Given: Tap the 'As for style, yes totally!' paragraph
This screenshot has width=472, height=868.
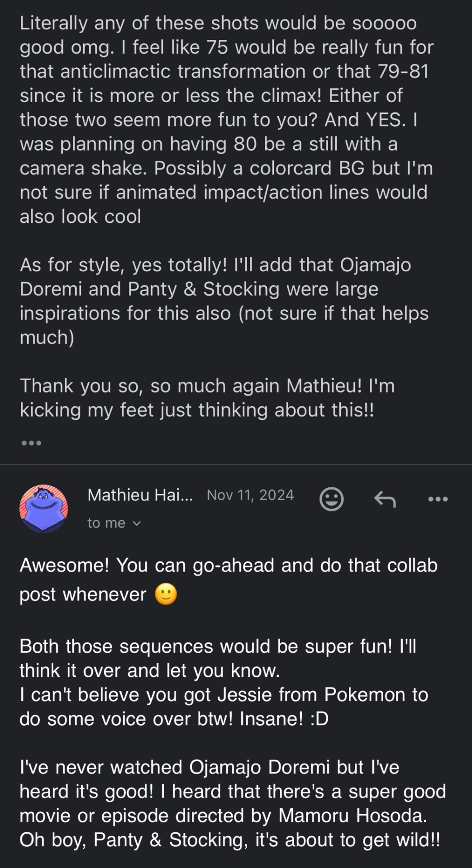Looking at the screenshot, I should pos(224,301).
